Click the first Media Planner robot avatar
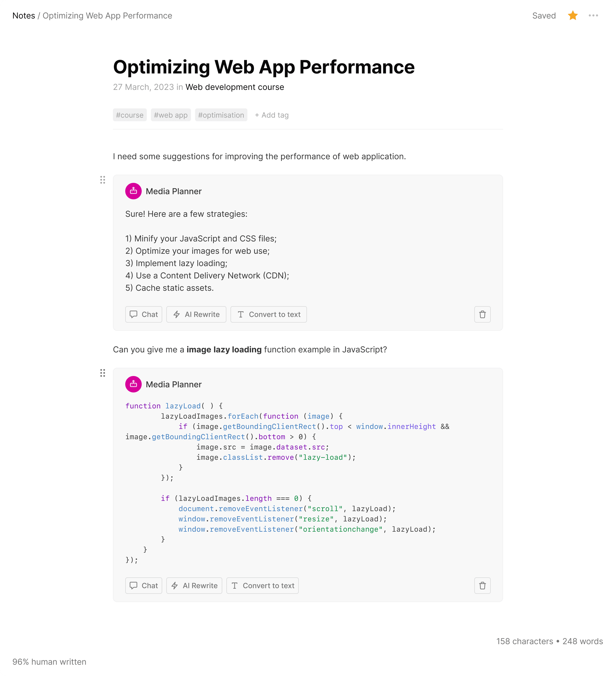The height and width of the screenshot is (676, 616). click(x=133, y=191)
